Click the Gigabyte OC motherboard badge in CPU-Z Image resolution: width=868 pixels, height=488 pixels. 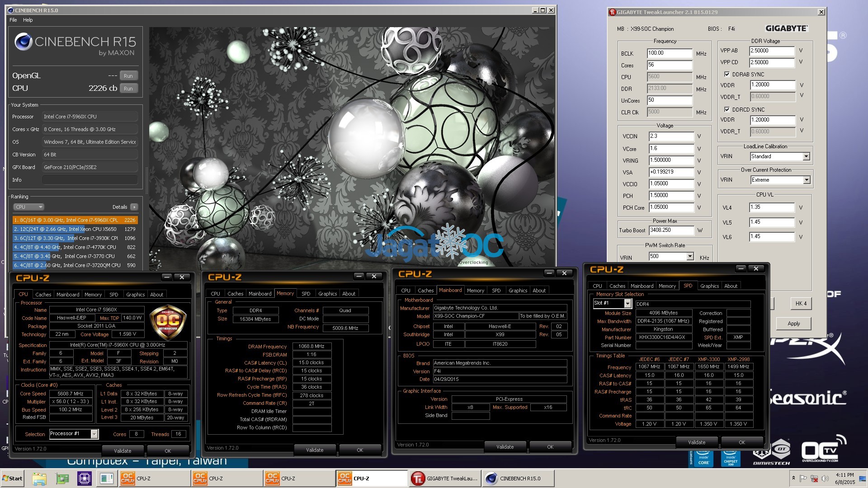coord(168,323)
